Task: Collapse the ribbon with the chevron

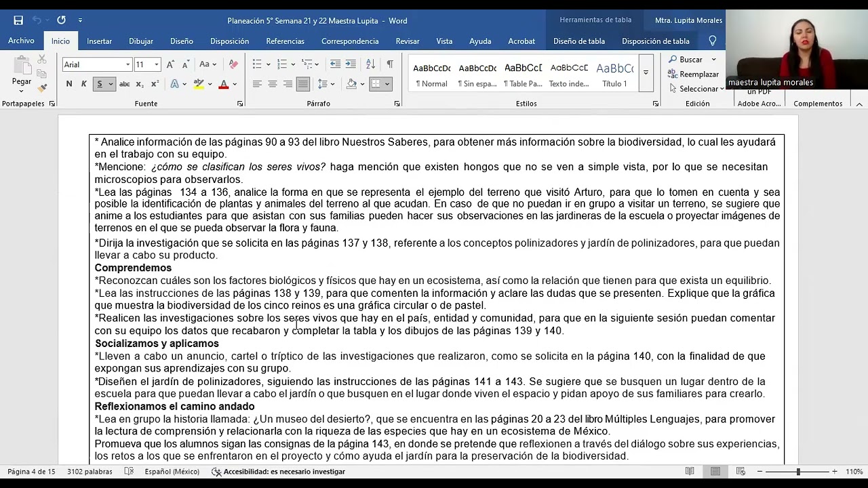Action: point(859,104)
